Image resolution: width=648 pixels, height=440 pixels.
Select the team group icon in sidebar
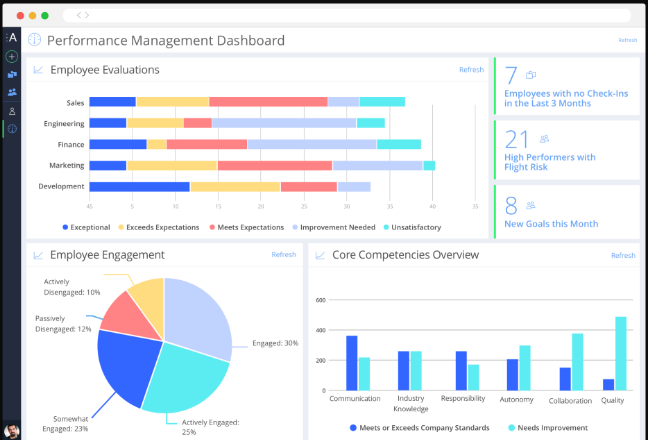coord(12,92)
